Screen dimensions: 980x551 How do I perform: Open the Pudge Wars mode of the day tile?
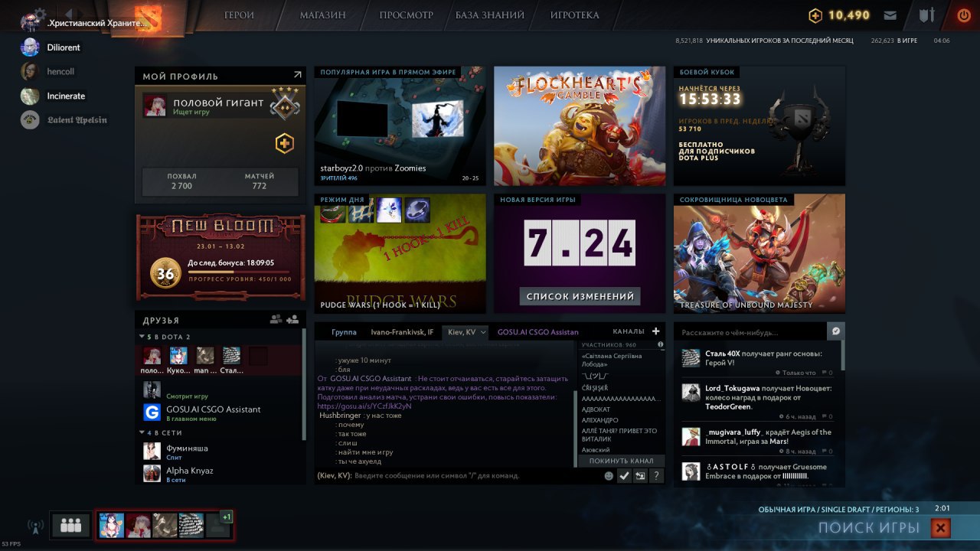(400, 253)
